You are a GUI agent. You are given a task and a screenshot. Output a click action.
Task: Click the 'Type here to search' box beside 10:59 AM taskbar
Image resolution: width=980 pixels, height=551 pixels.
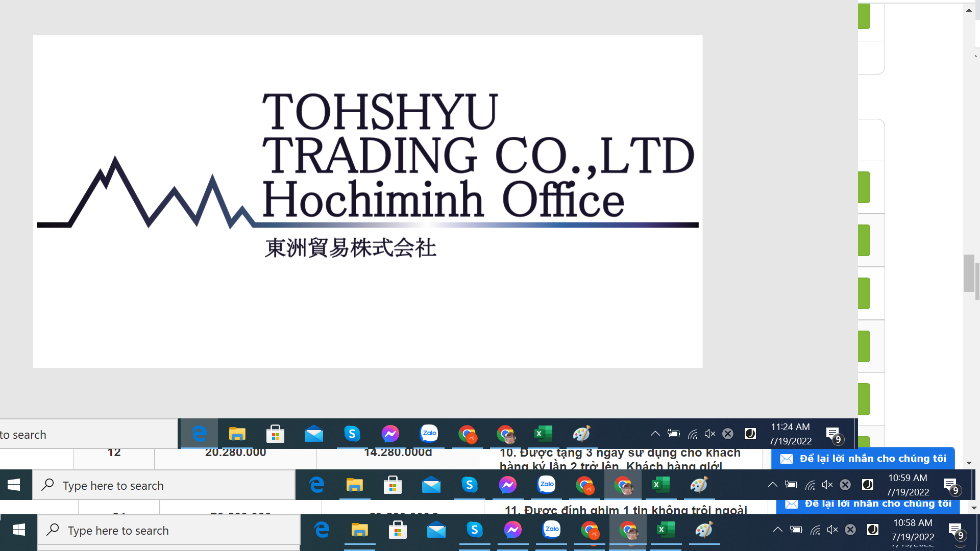point(164,486)
